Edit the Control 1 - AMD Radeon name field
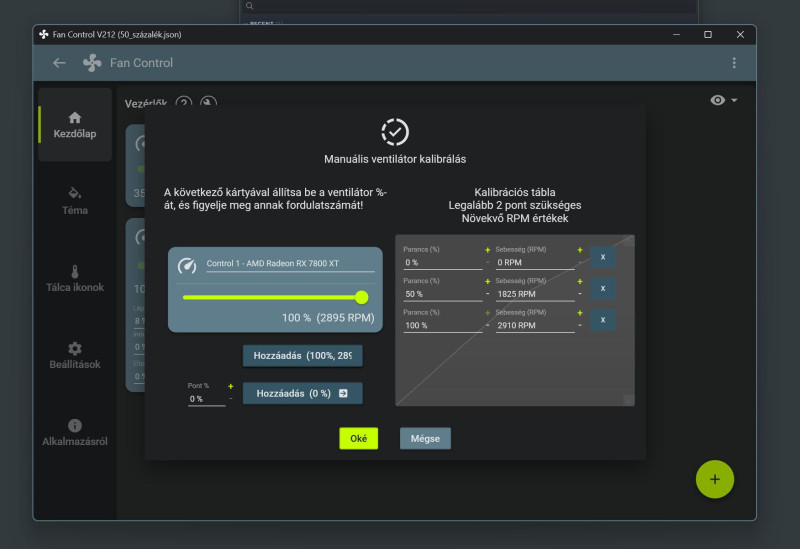This screenshot has width=800, height=549. pos(290,264)
